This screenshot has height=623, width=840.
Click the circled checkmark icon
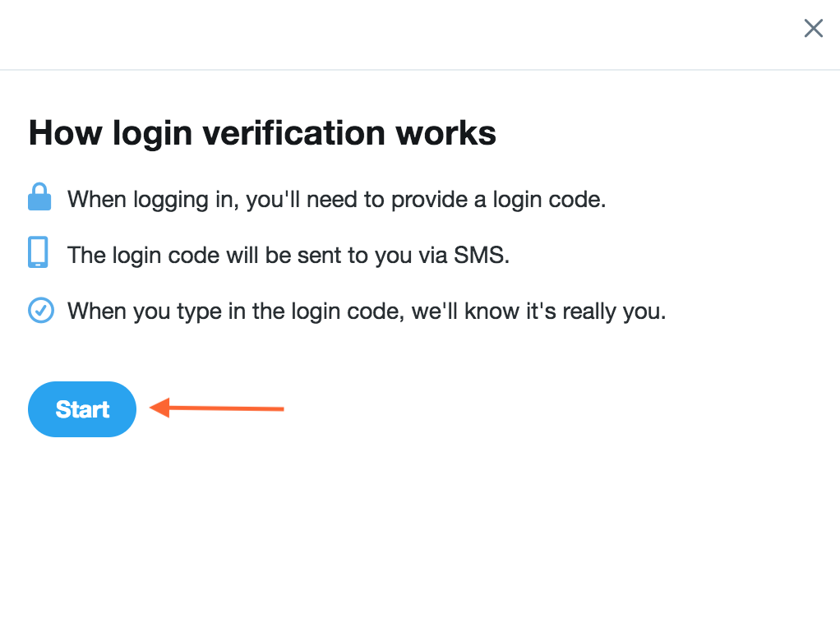click(40, 311)
